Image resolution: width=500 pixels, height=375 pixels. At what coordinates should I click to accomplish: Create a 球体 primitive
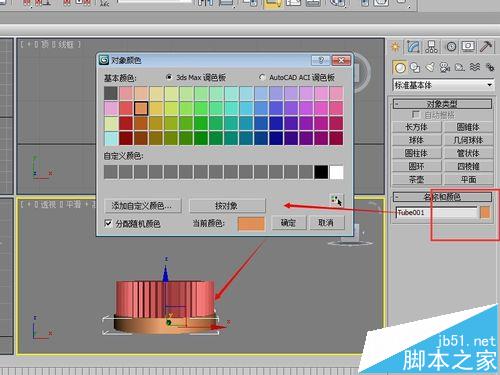coord(416,140)
